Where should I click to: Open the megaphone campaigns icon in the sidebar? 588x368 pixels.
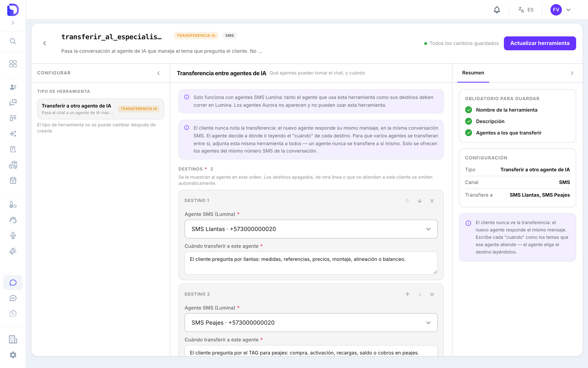[13, 251]
